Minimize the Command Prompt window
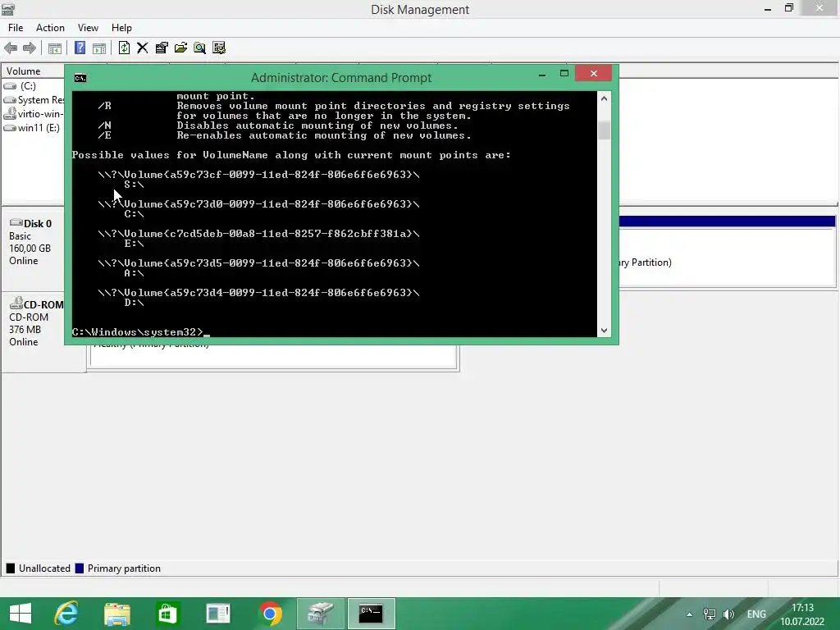Image resolution: width=840 pixels, height=630 pixels. (x=542, y=74)
